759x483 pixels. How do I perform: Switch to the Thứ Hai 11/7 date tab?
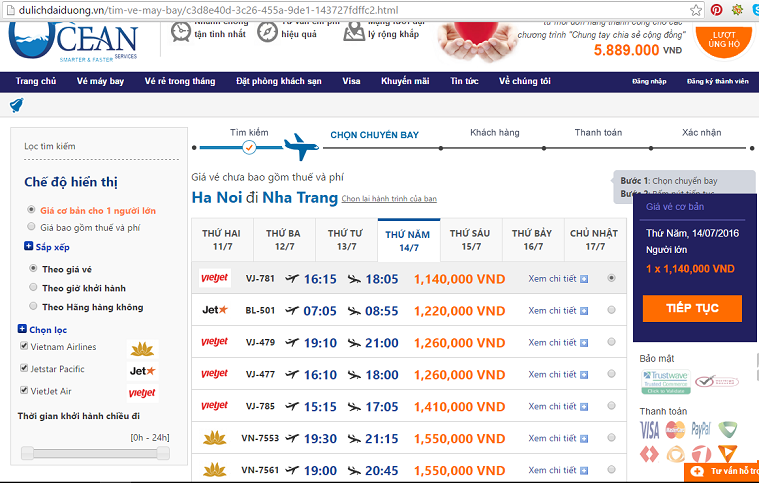click(x=222, y=240)
